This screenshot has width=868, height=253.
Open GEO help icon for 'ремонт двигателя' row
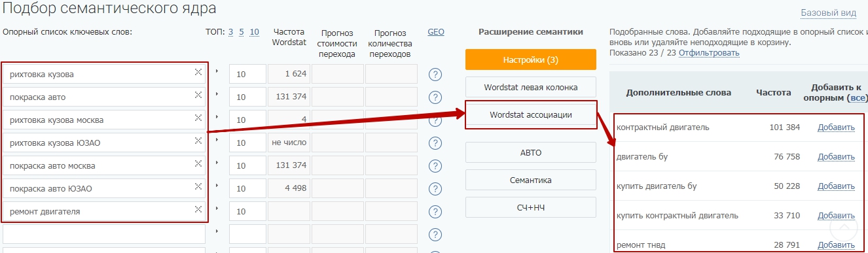435,212
